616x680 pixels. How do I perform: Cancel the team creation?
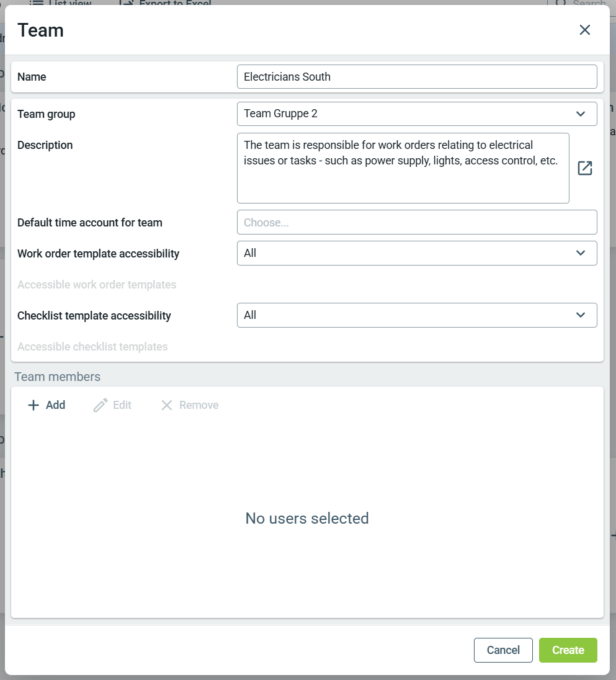[x=503, y=650]
